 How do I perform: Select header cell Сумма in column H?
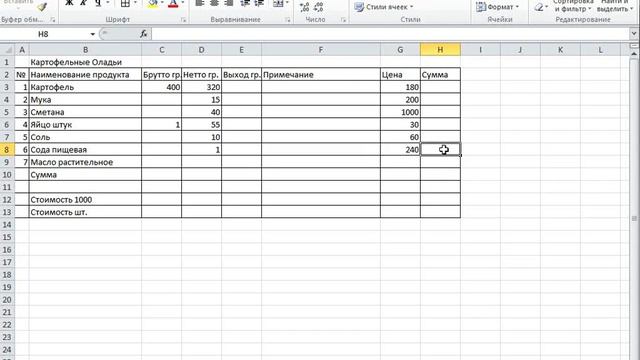coord(440,75)
